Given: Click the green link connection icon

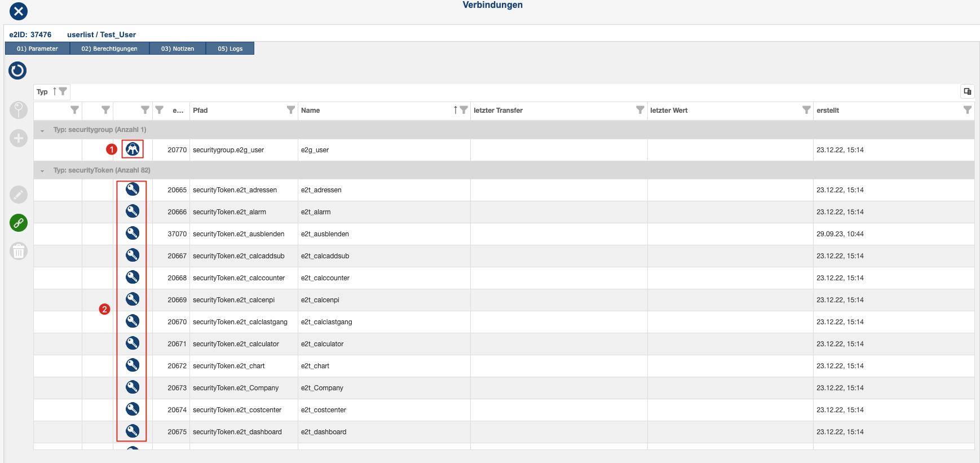Looking at the screenshot, I should point(19,223).
